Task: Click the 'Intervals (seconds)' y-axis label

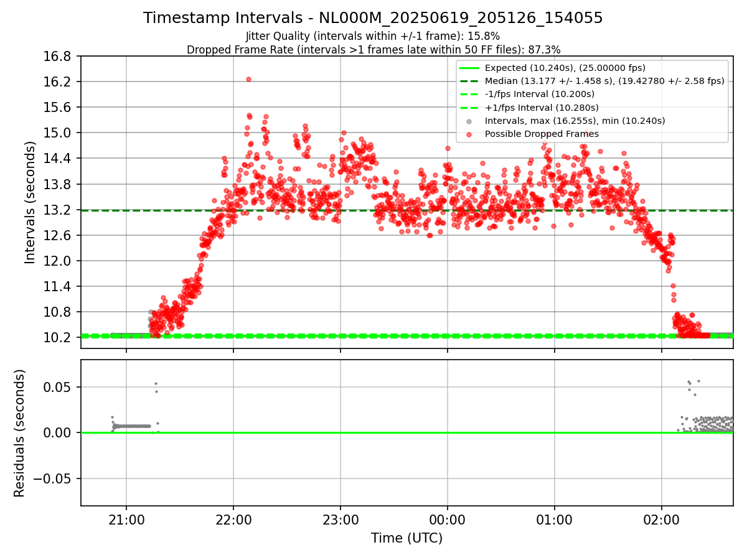Action: (x=31, y=202)
